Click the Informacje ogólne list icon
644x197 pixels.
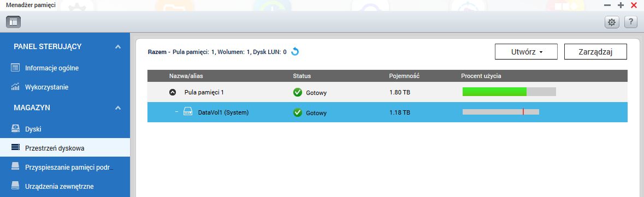point(15,68)
